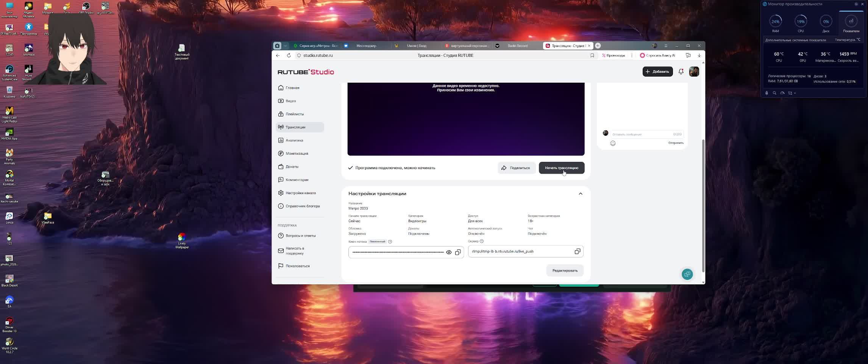The width and height of the screenshot is (868, 364).
Task: Copy the RTMP server URL
Action: pos(577,251)
